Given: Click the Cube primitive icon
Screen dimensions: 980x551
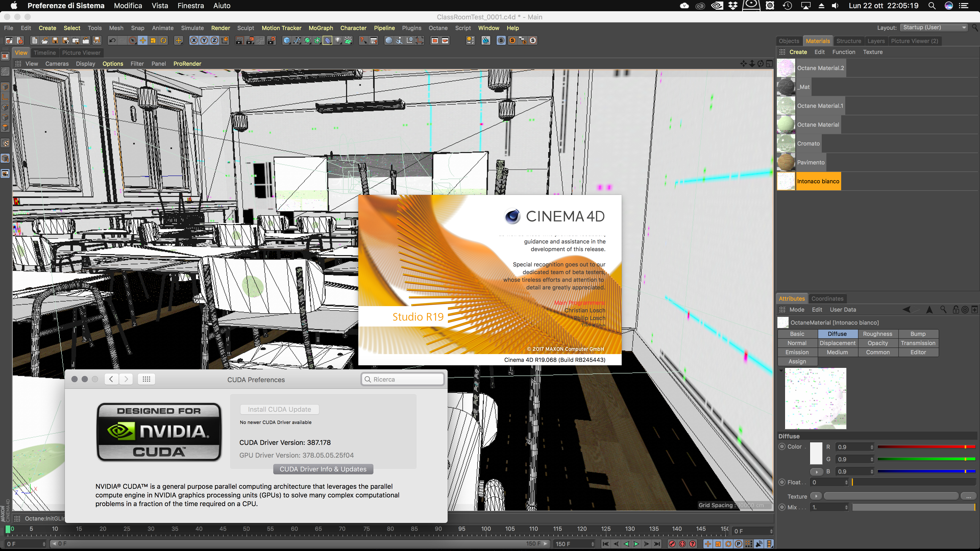Looking at the screenshot, I should point(286,40).
